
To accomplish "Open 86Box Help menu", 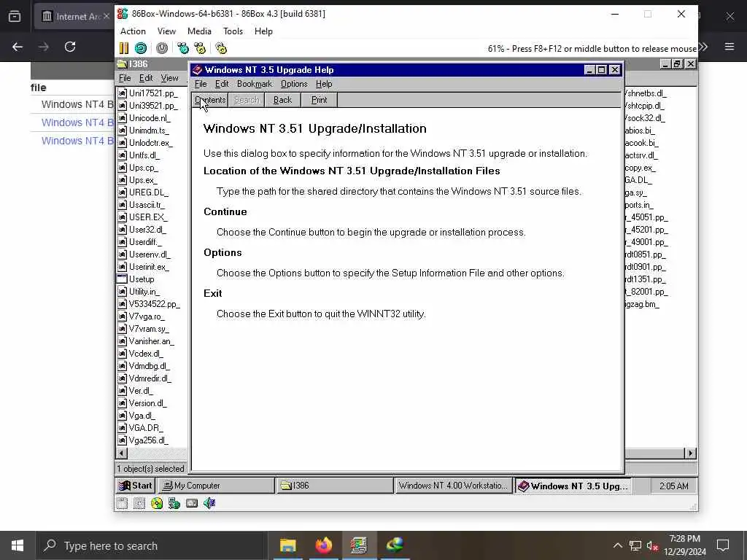I will tap(263, 31).
